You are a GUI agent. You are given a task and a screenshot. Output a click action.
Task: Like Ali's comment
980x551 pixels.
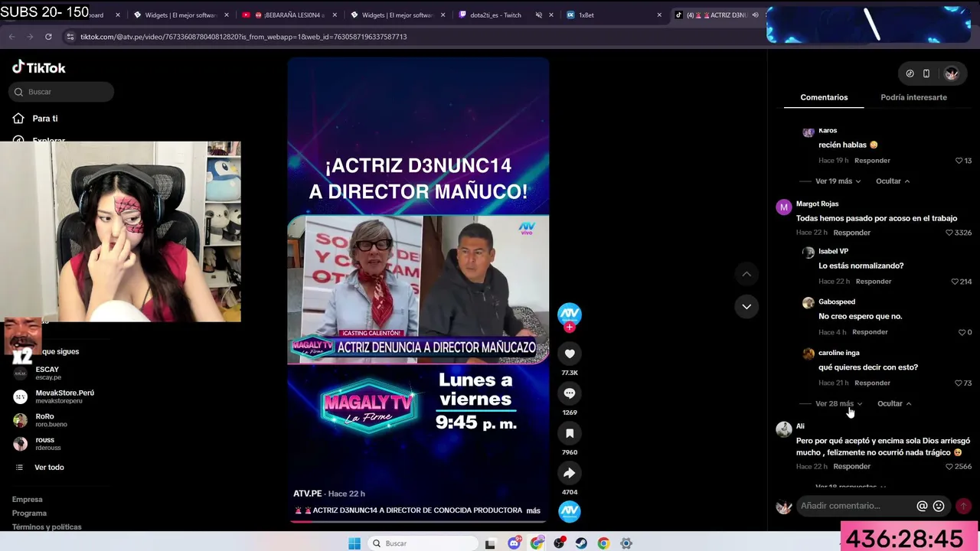tap(949, 467)
